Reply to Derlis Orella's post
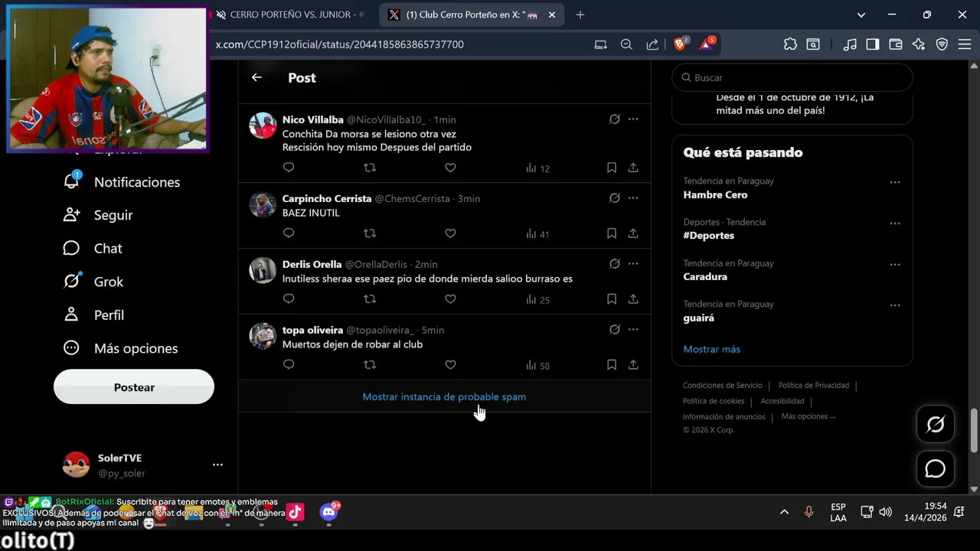The width and height of the screenshot is (980, 551). (x=289, y=299)
